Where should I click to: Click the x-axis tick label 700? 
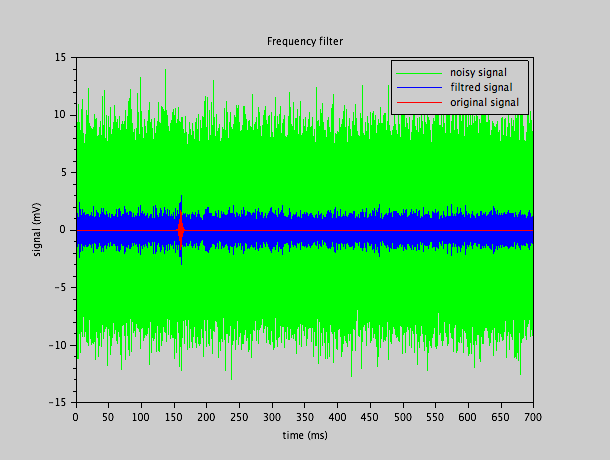pos(533,416)
